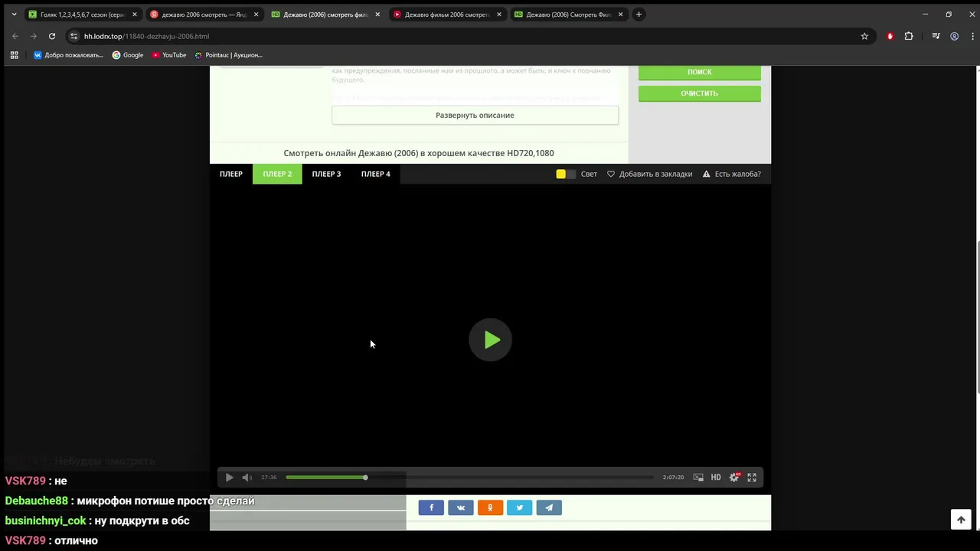Share on Odnoklassniki

pos(490,507)
